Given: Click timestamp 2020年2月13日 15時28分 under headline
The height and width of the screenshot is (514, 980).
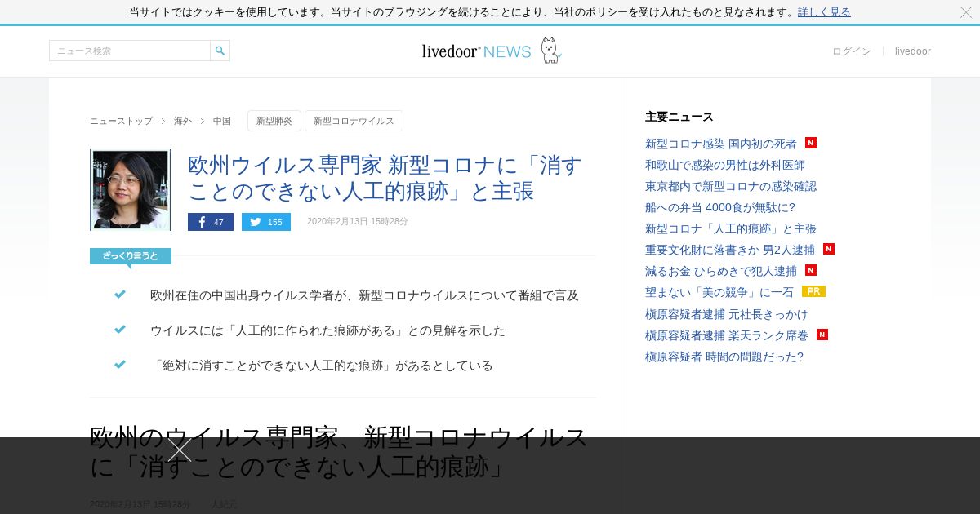Looking at the screenshot, I should (358, 222).
